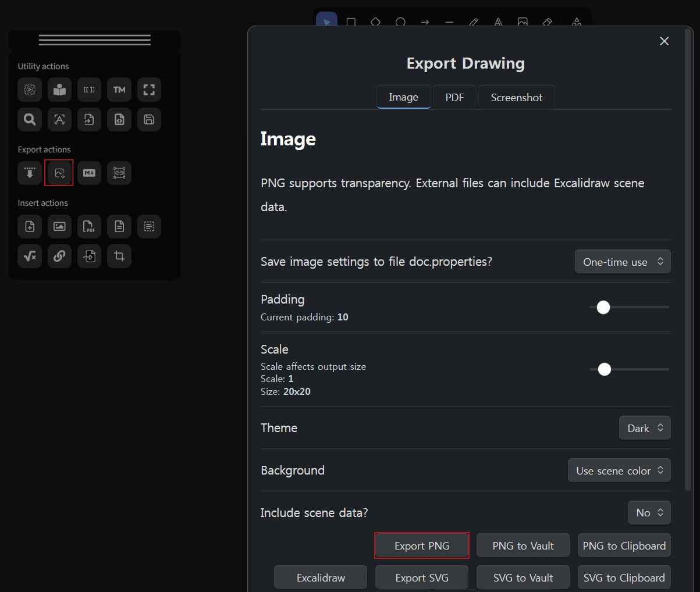The height and width of the screenshot is (592, 700).
Task: Click the file with right-arrow utility icon
Action: pyautogui.click(x=89, y=119)
